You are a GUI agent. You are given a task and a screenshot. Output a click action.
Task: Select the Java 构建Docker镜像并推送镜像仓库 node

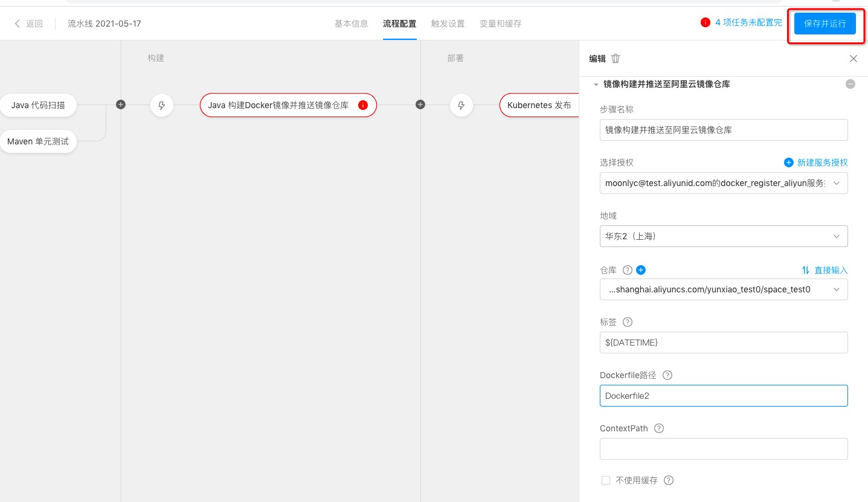click(288, 105)
